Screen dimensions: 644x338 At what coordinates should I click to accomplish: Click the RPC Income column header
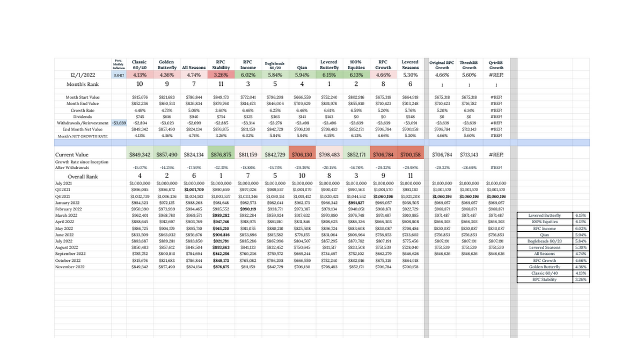pos(248,65)
